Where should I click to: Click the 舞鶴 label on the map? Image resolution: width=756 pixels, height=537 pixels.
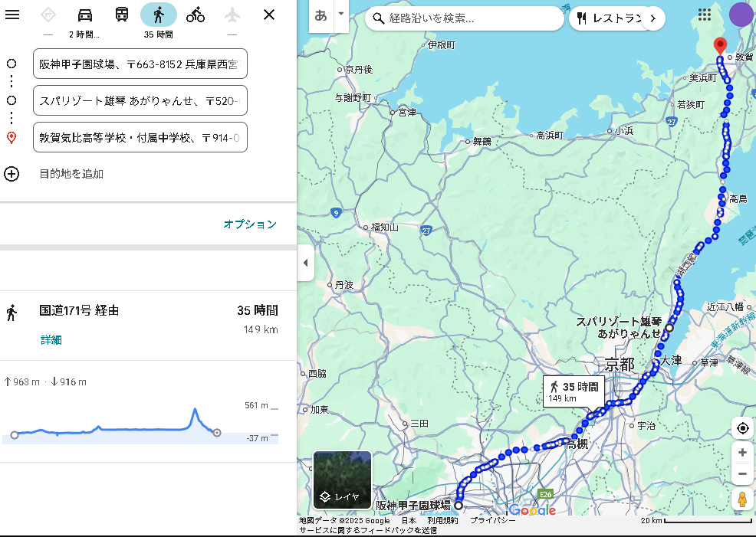pos(482,141)
